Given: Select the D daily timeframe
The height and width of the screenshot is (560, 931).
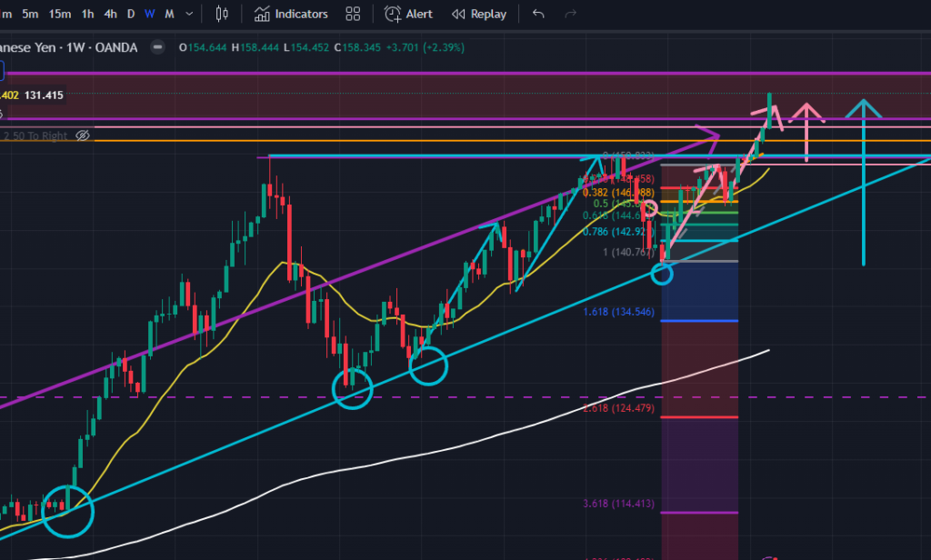Looking at the screenshot, I should pos(131,14).
